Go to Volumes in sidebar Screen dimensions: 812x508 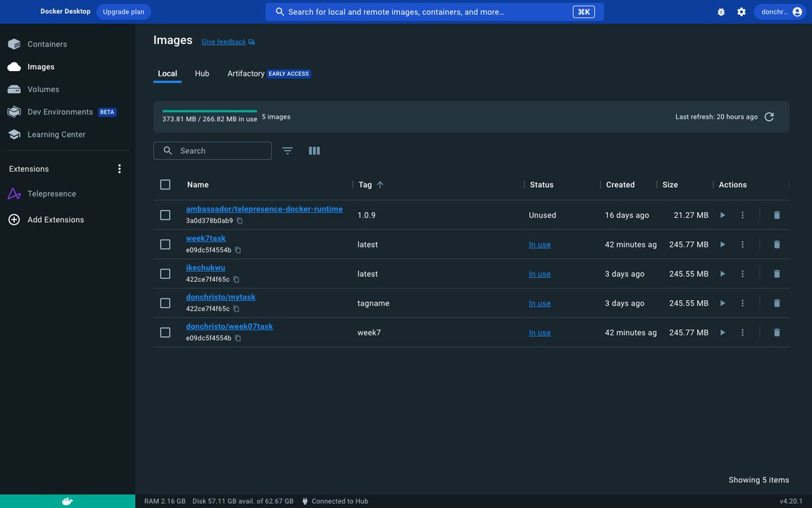pyautogui.click(x=43, y=89)
